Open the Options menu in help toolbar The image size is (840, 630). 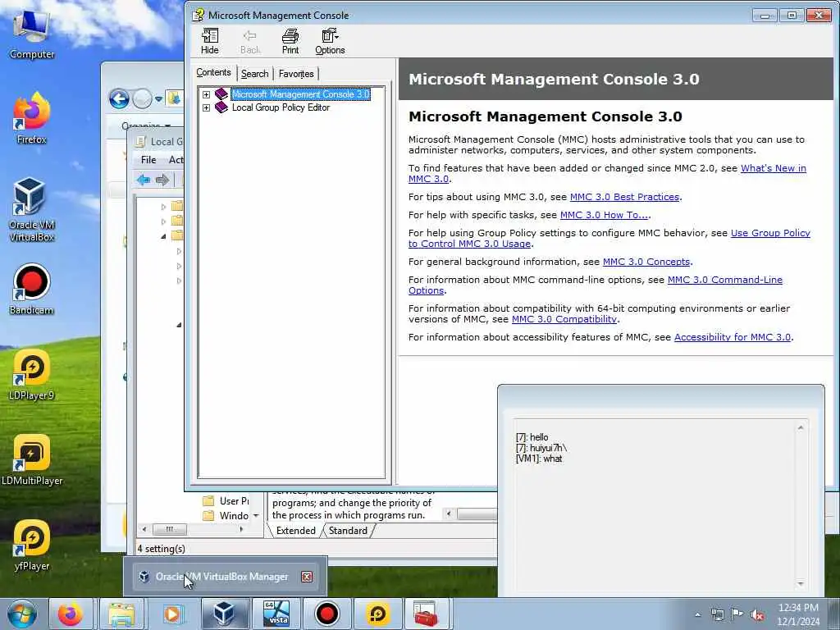tap(330, 41)
